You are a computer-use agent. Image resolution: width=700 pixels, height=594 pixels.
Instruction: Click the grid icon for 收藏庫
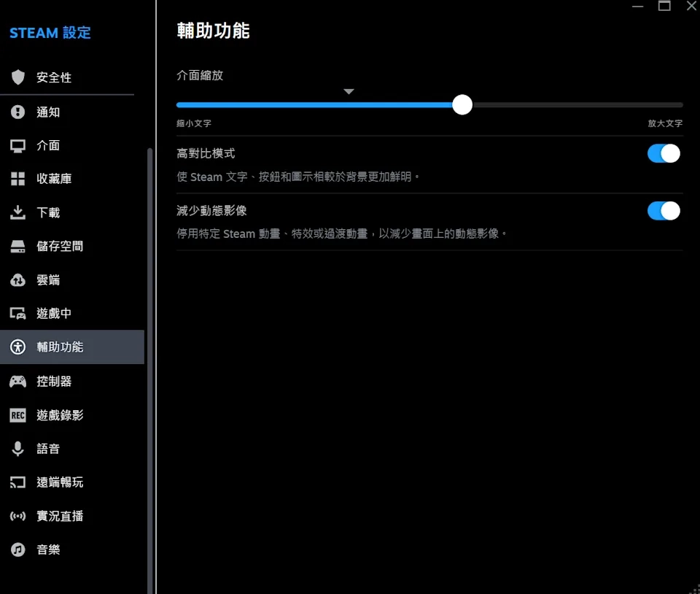tap(18, 179)
